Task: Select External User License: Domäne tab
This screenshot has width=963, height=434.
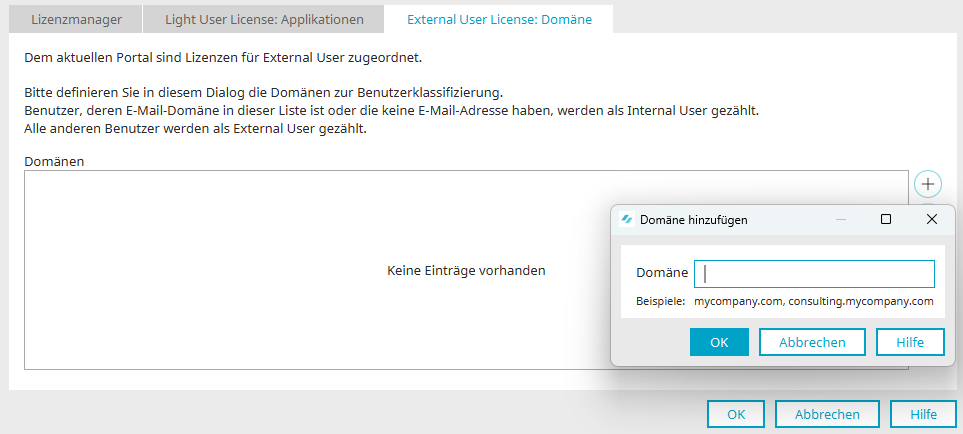Action: (x=499, y=19)
